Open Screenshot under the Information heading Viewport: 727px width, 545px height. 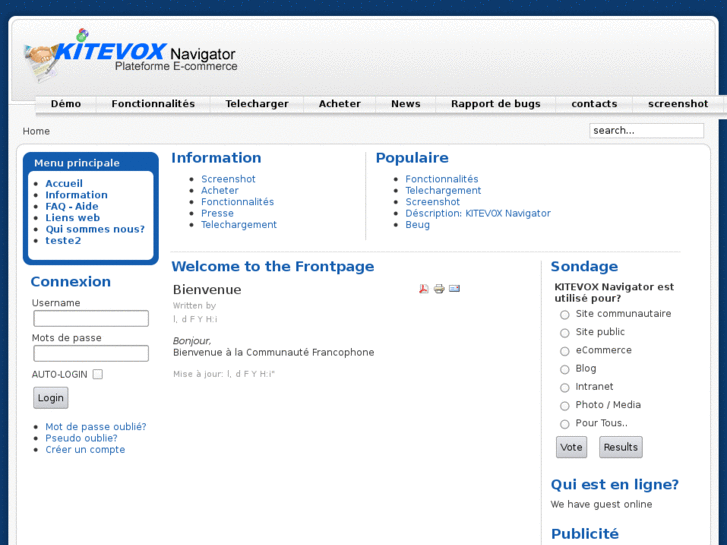coord(228,179)
